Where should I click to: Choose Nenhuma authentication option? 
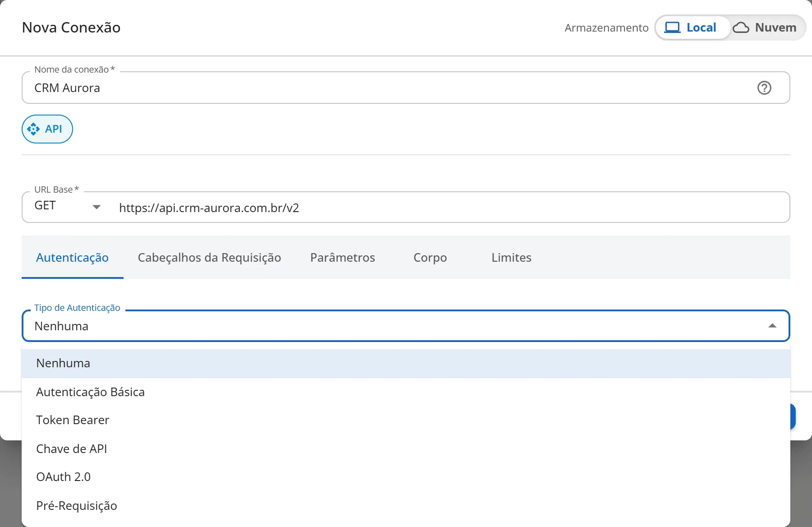(x=406, y=363)
